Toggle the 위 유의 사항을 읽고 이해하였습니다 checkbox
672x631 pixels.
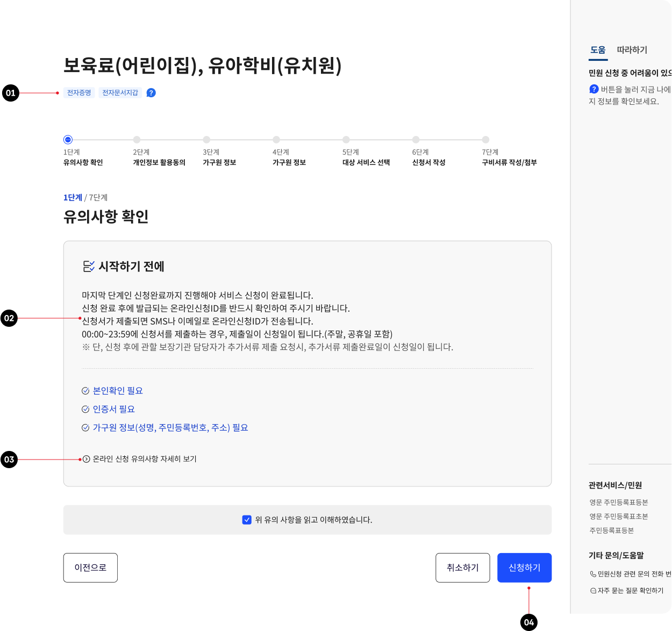(247, 520)
